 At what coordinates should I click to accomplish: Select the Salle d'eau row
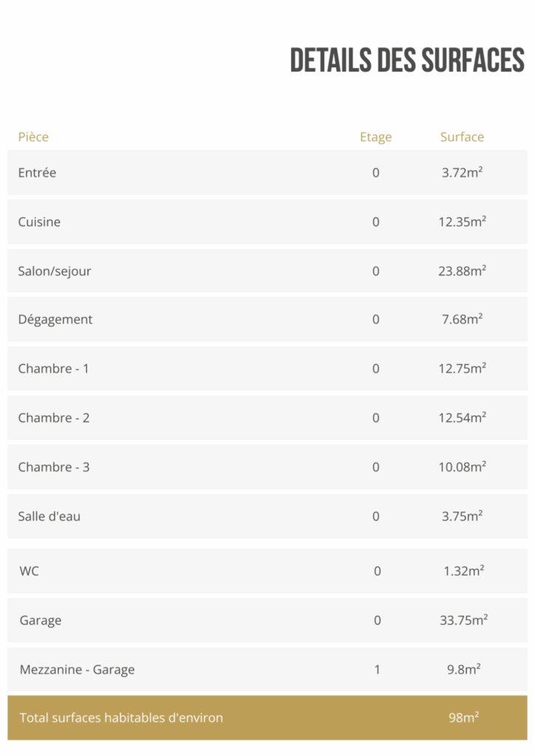(267, 516)
